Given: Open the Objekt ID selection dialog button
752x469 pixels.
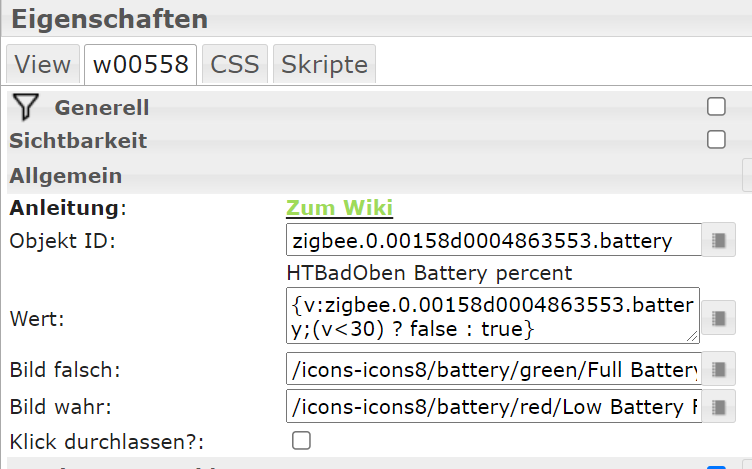Looking at the screenshot, I should [718, 240].
